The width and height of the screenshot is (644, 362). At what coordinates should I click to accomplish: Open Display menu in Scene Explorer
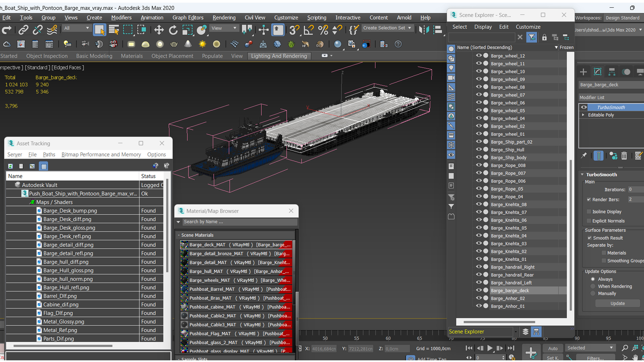(483, 27)
